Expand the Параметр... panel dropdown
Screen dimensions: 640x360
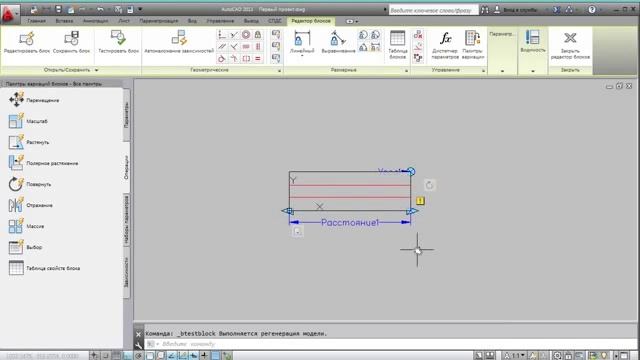(502, 71)
